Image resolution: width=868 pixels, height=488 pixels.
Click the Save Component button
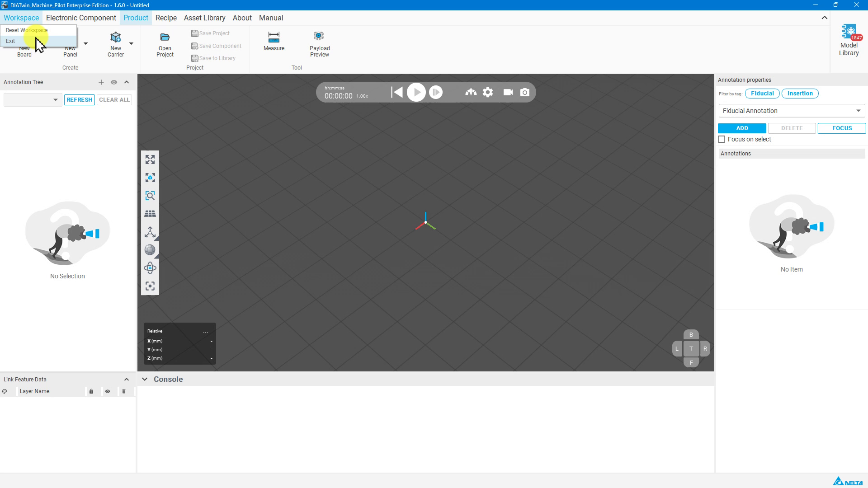coord(217,46)
